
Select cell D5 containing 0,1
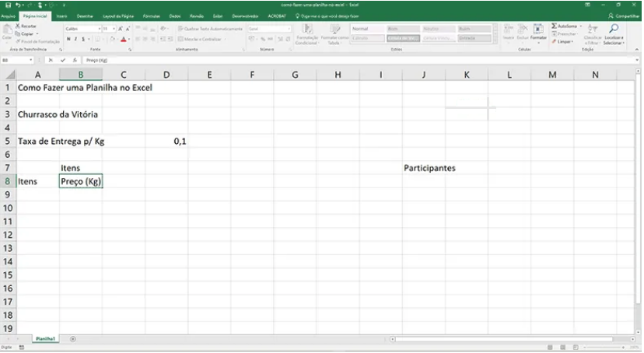(166, 142)
